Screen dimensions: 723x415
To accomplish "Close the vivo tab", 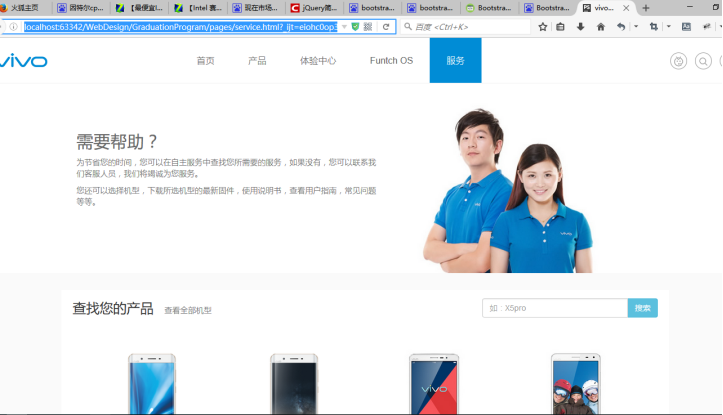I will [626, 8].
